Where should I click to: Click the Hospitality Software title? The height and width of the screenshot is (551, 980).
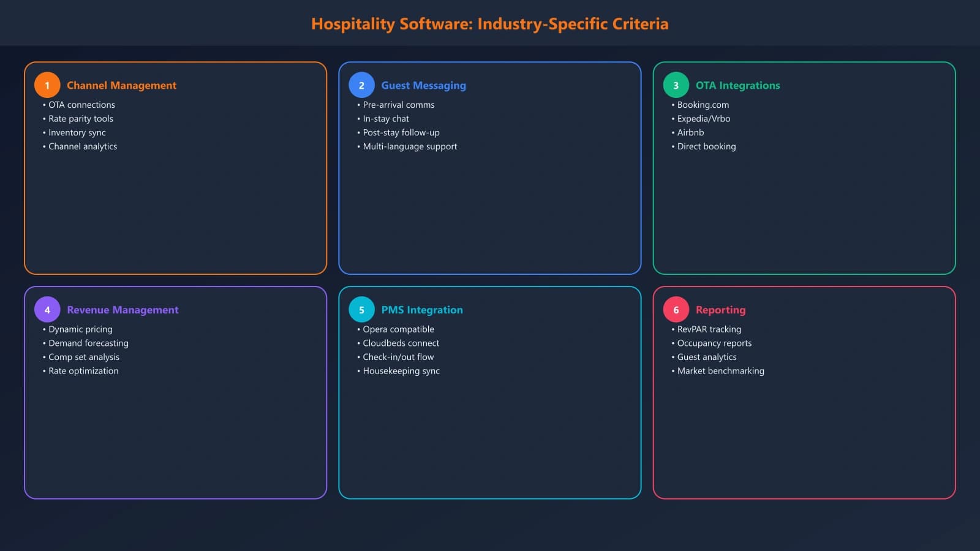point(490,23)
